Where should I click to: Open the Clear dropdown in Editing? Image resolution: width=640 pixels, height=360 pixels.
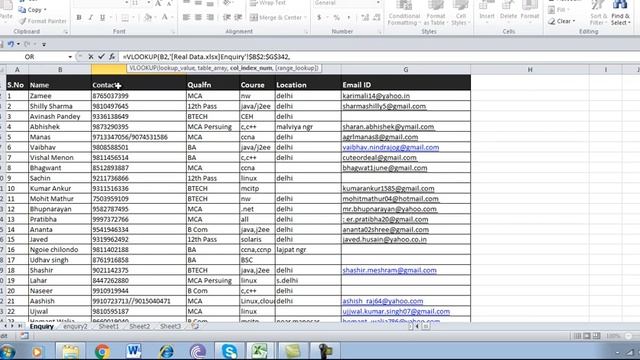(x=562, y=21)
